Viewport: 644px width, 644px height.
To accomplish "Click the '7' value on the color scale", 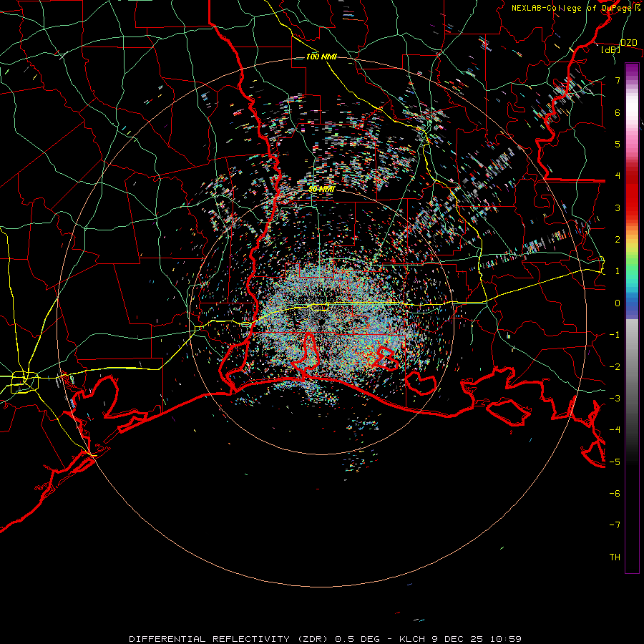I will pyautogui.click(x=618, y=80).
